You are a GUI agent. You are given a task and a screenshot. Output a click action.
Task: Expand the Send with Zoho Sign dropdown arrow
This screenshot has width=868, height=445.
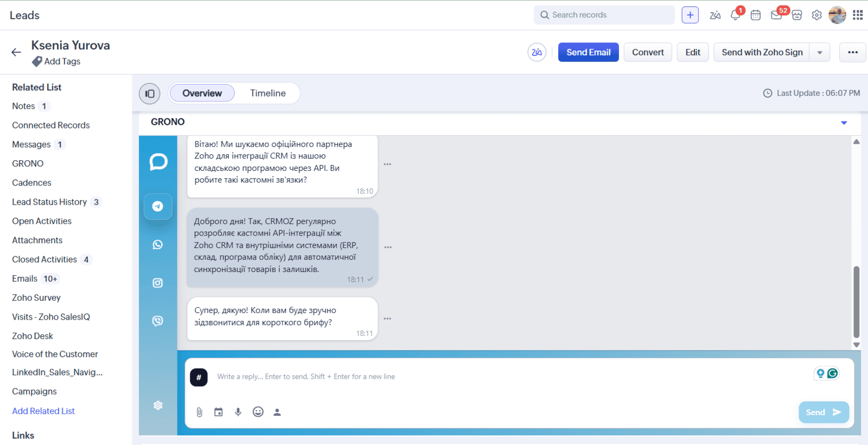pos(820,53)
